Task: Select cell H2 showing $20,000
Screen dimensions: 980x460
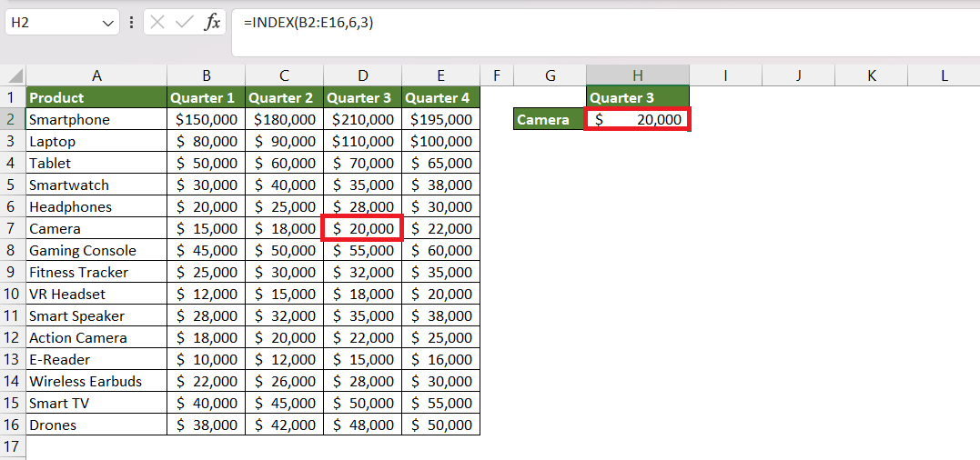Action: coord(638,119)
